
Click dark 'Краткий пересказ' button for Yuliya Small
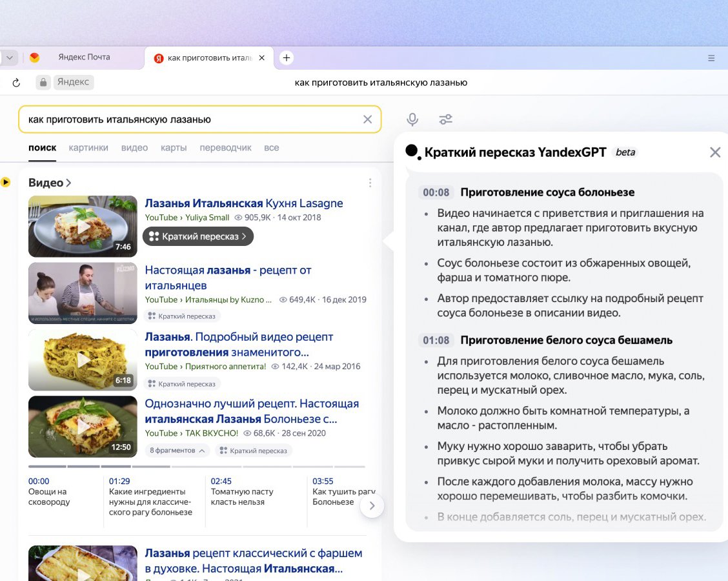coord(198,236)
